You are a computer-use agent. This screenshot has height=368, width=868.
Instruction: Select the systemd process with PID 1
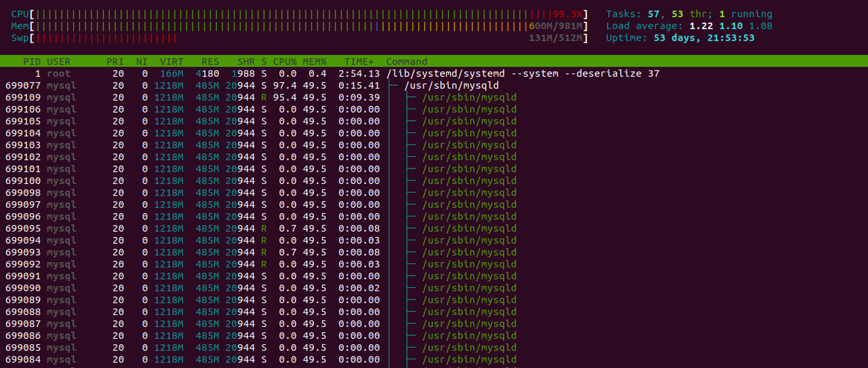tap(434, 73)
